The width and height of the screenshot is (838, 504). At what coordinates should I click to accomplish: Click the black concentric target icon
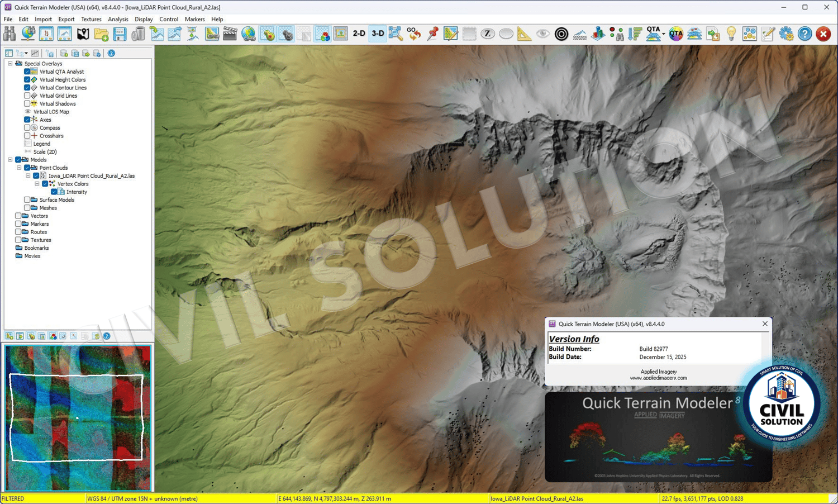point(561,34)
